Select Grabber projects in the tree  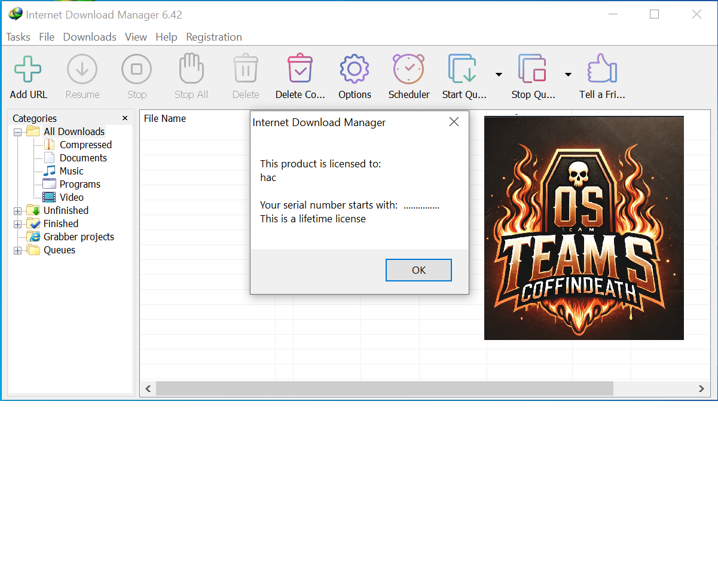(78, 237)
